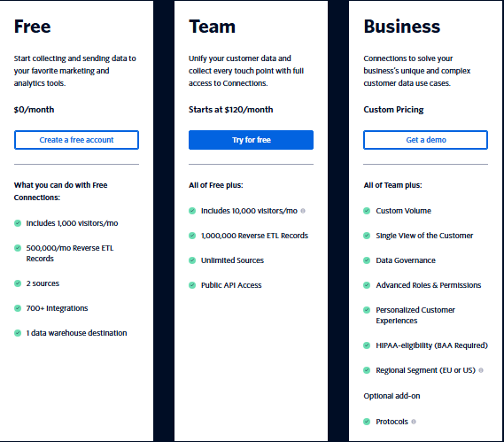Open info tooltip next to Regional Segment
Image resolution: width=504 pixels, height=442 pixels.
tap(481, 370)
